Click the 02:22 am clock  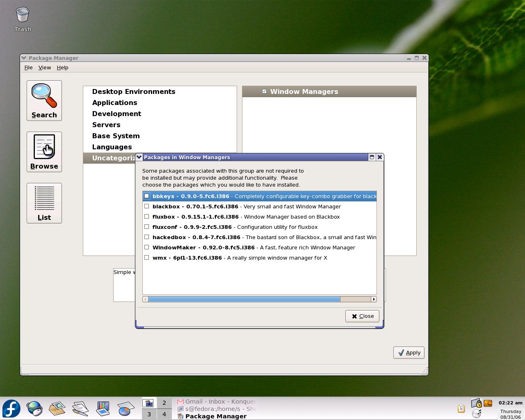[511, 403]
